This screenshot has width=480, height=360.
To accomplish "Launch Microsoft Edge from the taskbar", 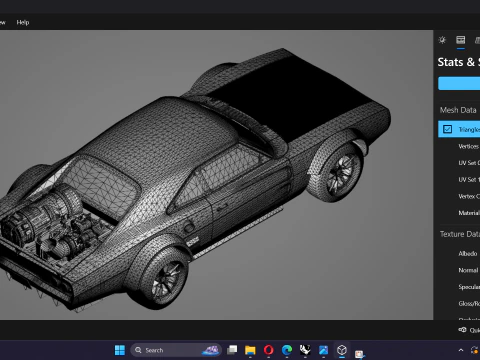I will (x=287, y=350).
